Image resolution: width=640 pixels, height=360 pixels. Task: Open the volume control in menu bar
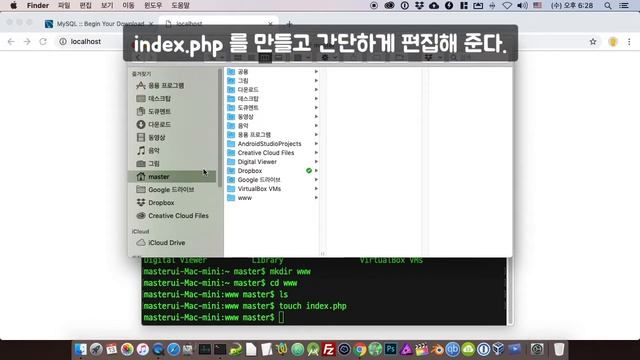tap(522, 5)
